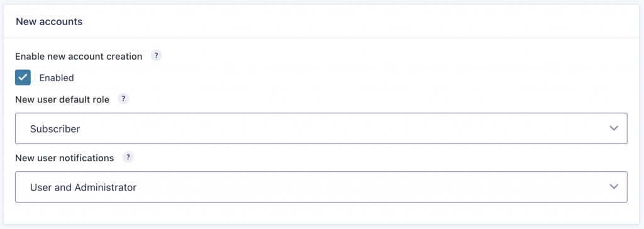Focus the default role select box
The height and width of the screenshot is (229, 644).
coord(321,128)
